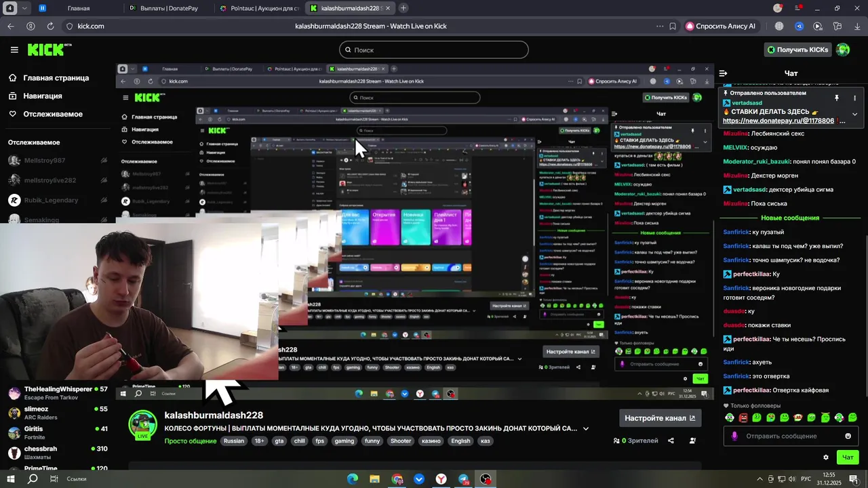Open the emoji picker in chat input
Viewport: 868px width, 488px height.
pos(848,436)
